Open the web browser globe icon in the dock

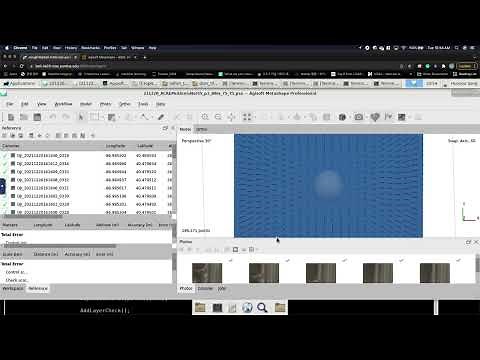pyautogui.click(x=247, y=308)
